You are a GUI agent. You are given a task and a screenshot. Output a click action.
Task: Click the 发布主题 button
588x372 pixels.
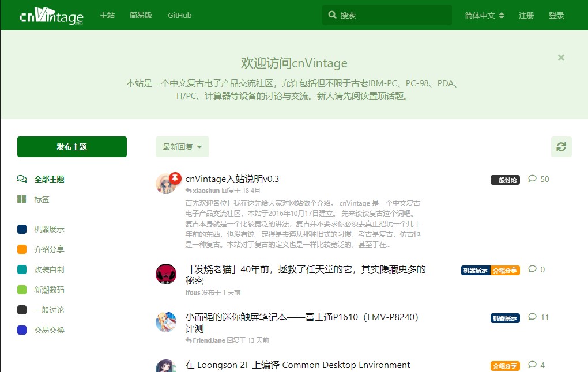click(72, 147)
